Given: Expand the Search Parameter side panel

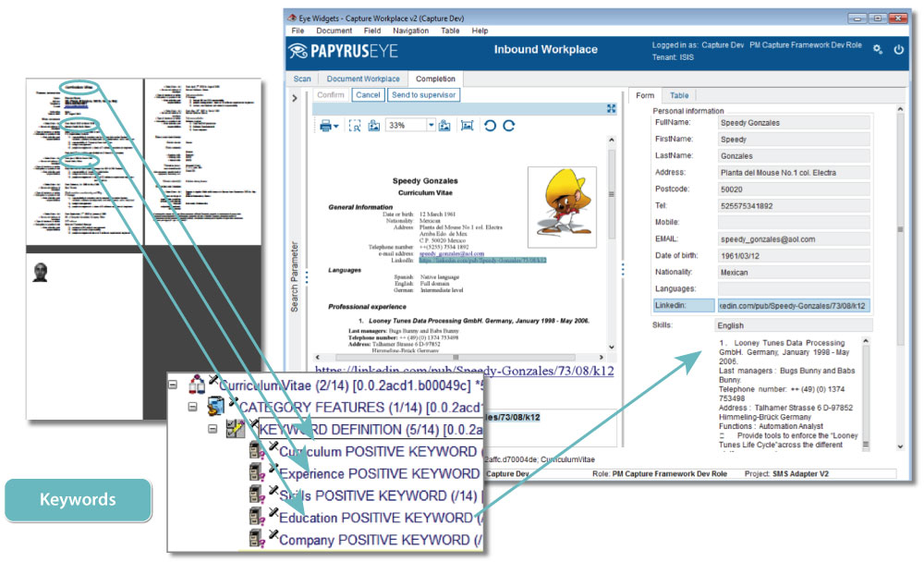Looking at the screenshot, I should click(295, 98).
